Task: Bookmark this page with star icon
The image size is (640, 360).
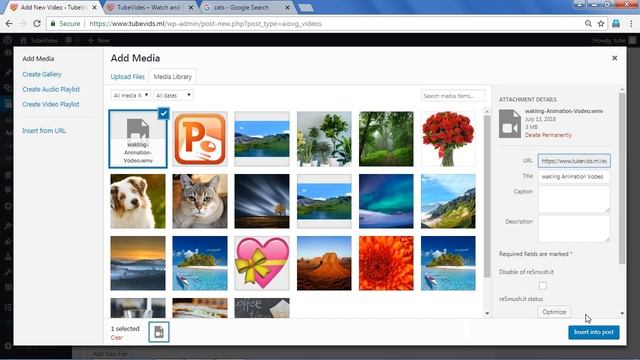Action: coord(601,24)
